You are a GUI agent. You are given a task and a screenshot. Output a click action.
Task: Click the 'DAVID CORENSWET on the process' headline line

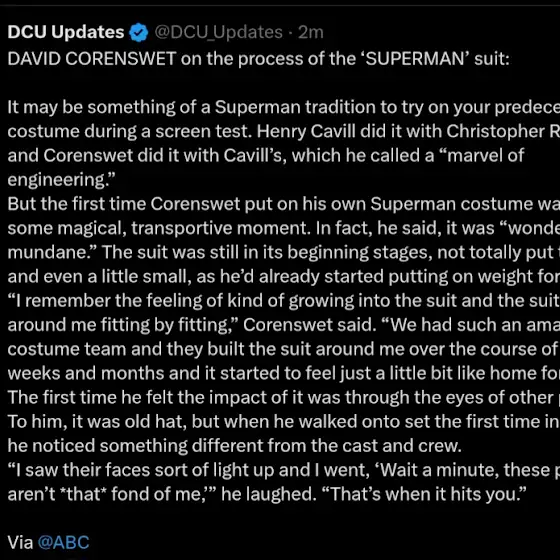(x=259, y=59)
